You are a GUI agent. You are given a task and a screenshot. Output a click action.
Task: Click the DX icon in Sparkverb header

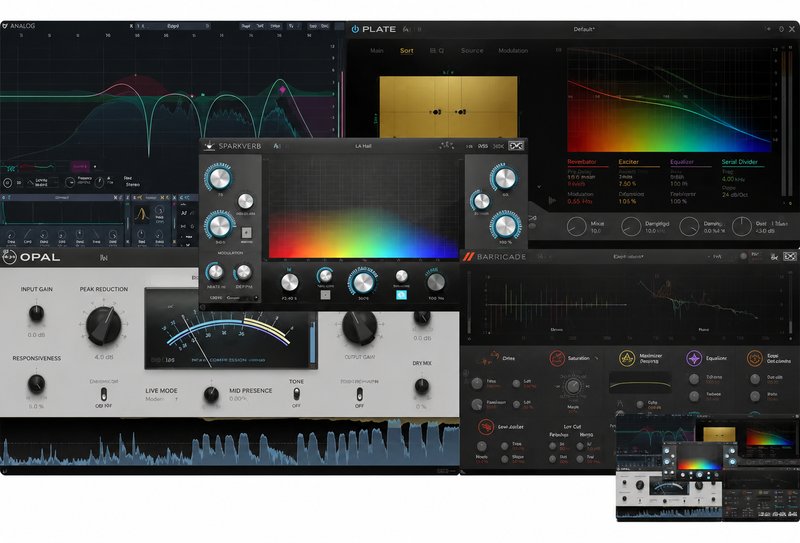pos(516,146)
